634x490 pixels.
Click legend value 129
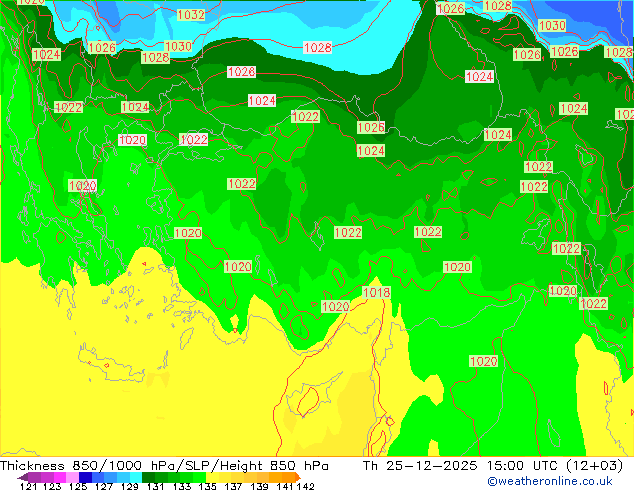pos(129,486)
